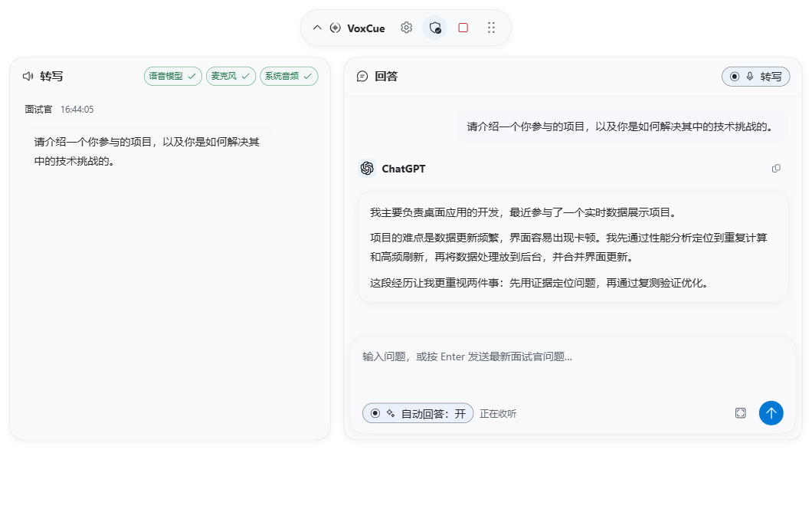Click the 语音模型 status chip
This screenshot has height=509, width=812.
pyautogui.click(x=173, y=76)
